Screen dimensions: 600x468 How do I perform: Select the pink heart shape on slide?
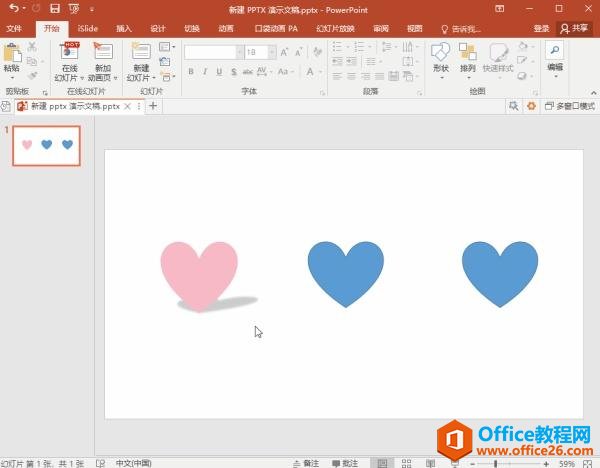pyautogui.click(x=199, y=270)
